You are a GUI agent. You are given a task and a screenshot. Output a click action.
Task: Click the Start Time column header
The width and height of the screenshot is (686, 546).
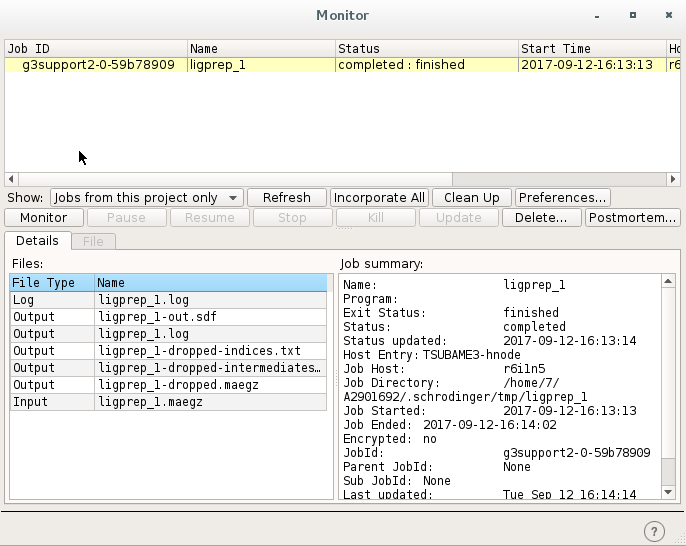(x=590, y=48)
